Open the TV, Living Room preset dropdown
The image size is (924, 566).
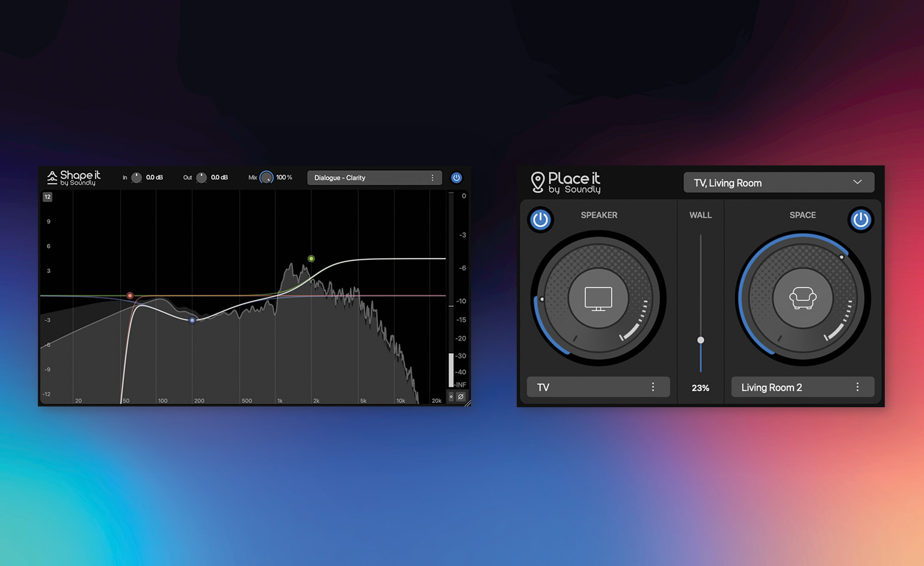pos(778,182)
